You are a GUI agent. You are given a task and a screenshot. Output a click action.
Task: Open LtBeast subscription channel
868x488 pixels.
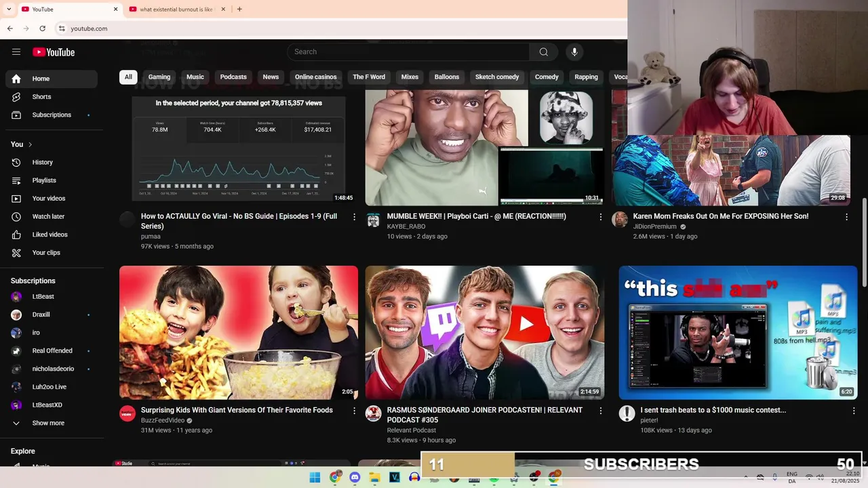[x=52, y=296]
